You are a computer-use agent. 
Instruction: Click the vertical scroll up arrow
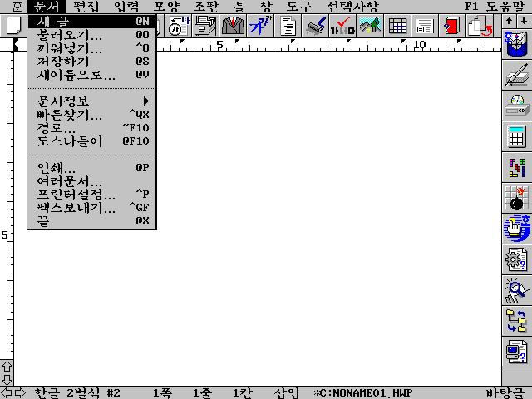[7, 367]
